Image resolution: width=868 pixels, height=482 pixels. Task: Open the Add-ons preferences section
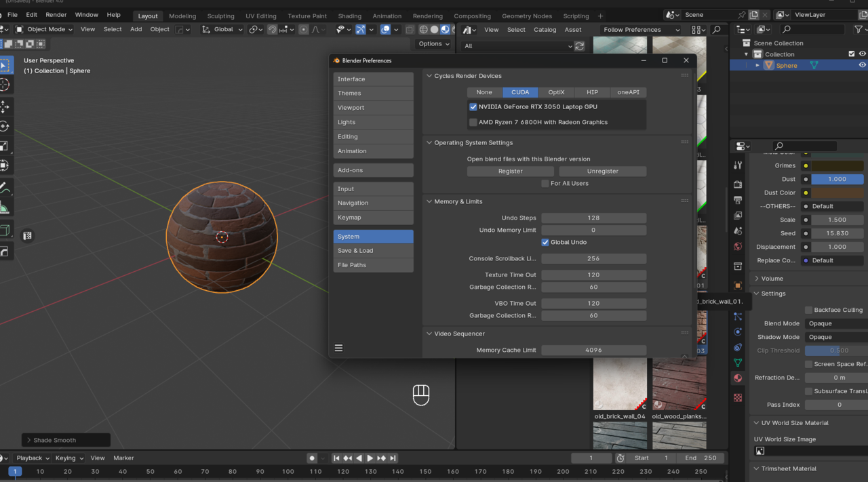pos(373,170)
